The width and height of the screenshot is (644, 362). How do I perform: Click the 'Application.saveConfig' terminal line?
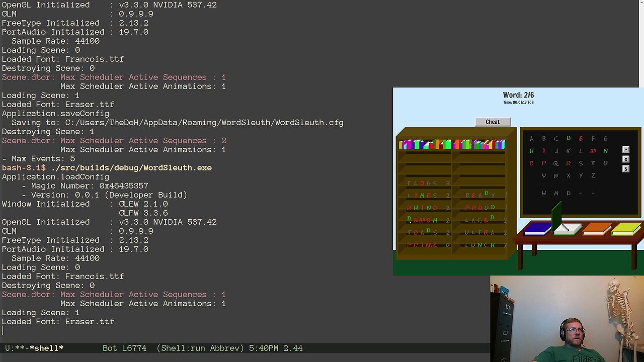pyautogui.click(x=55, y=114)
